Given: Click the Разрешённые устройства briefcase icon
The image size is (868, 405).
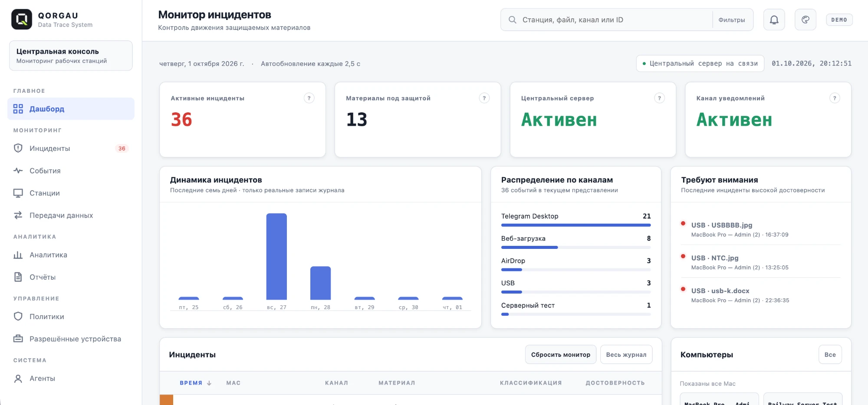Looking at the screenshot, I should pos(18,339).
